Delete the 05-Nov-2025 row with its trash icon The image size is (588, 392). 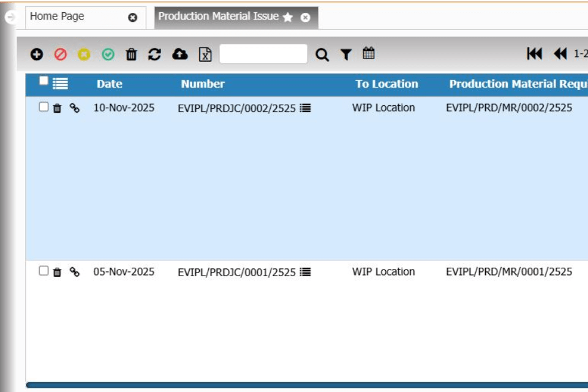point(57,273)
